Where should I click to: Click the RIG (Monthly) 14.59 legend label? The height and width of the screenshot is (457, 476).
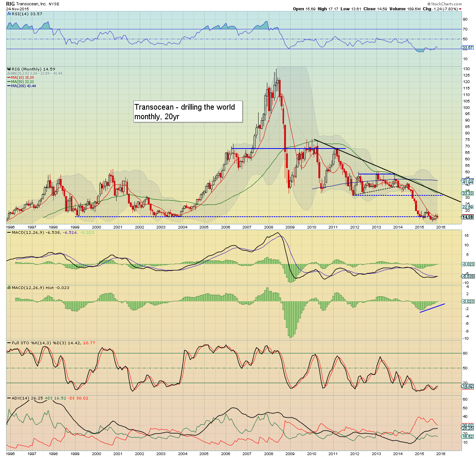click(33, 69)
